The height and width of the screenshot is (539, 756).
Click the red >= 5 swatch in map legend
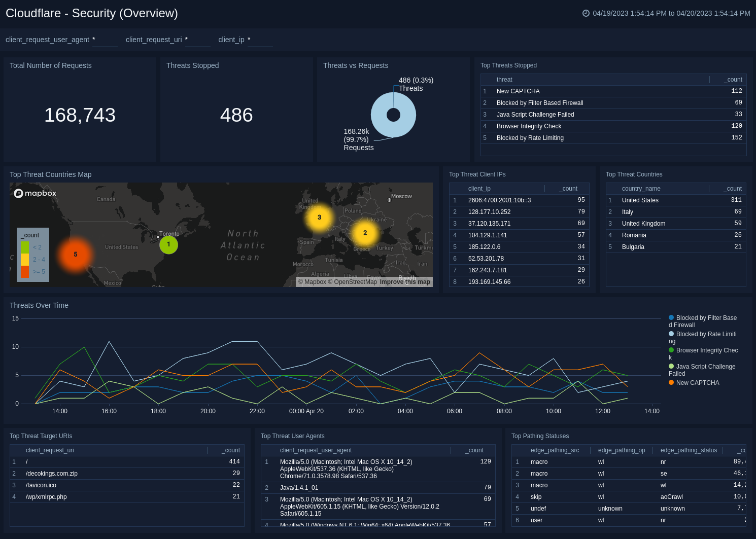[x=26, y=272]
